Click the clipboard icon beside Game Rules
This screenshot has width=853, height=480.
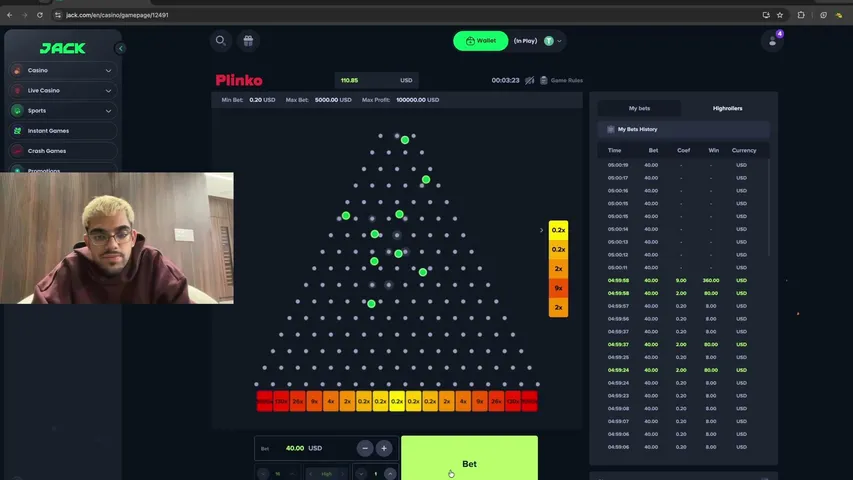(x=543, y=81)
